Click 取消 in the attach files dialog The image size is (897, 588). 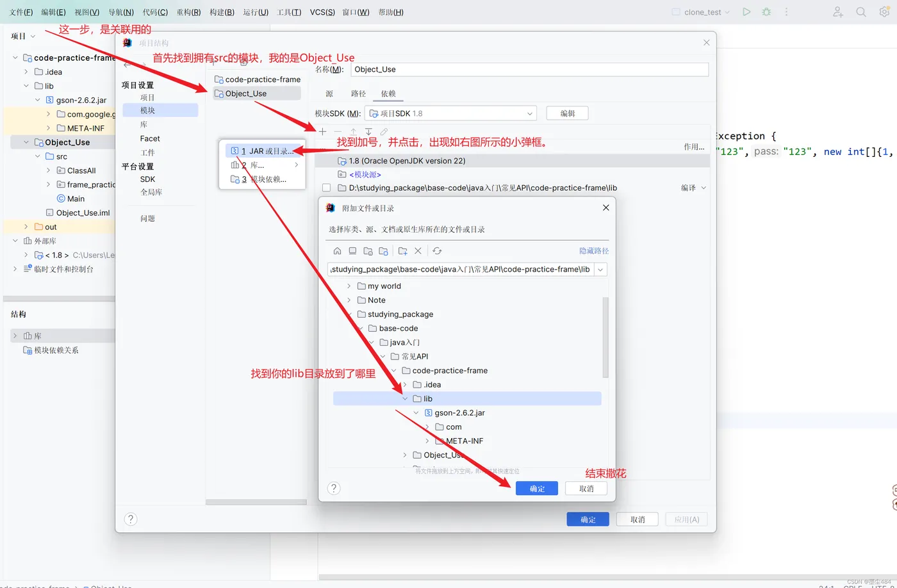click(x=586, y=489)
